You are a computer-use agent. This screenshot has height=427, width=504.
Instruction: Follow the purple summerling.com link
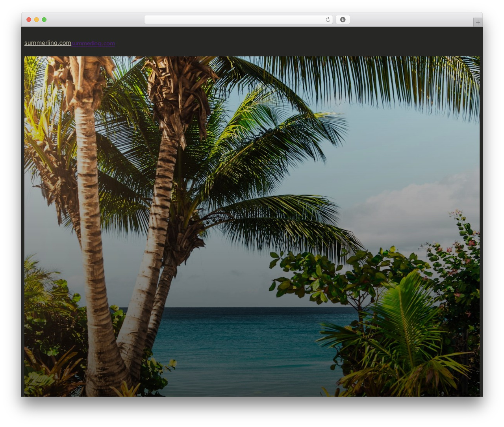93,43
